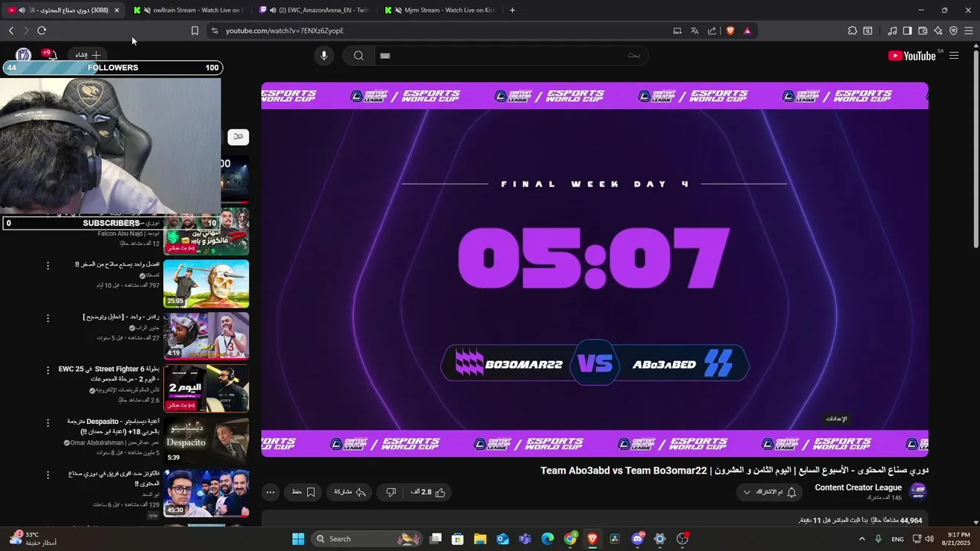Toggle the browser sidebar panel icon
Viewport: 980px width, 551px height.
pos(907,31)
